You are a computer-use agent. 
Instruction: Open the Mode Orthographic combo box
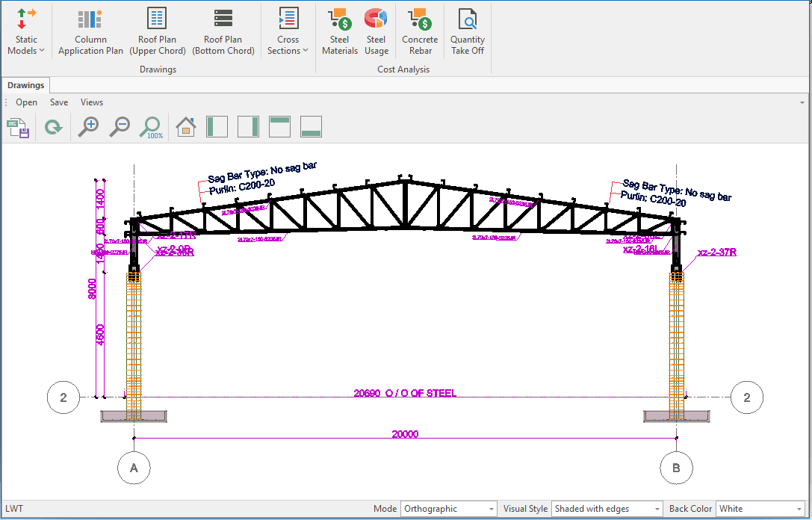tap(448, 509)
